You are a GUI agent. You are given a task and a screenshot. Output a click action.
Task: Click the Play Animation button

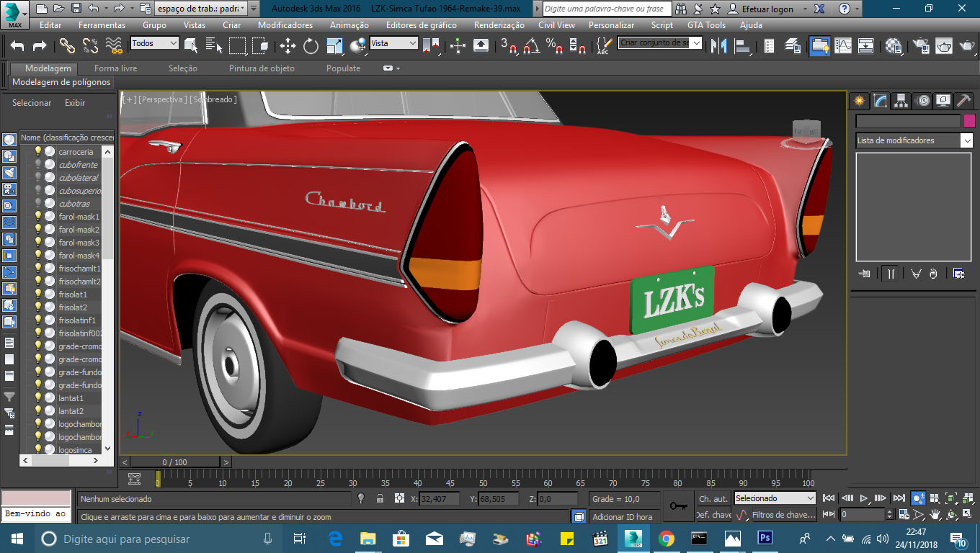(x=864, y=498)
